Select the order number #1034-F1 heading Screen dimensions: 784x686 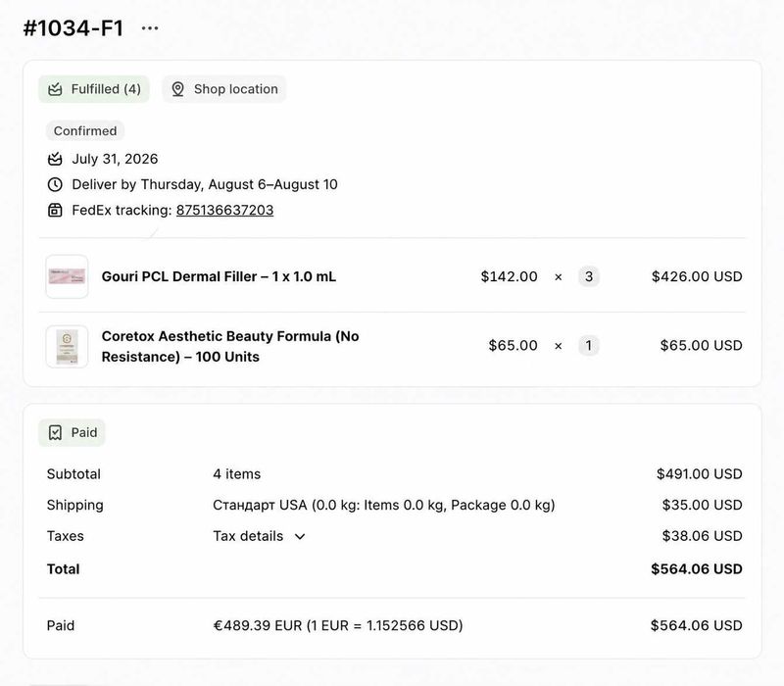[73, 28]
